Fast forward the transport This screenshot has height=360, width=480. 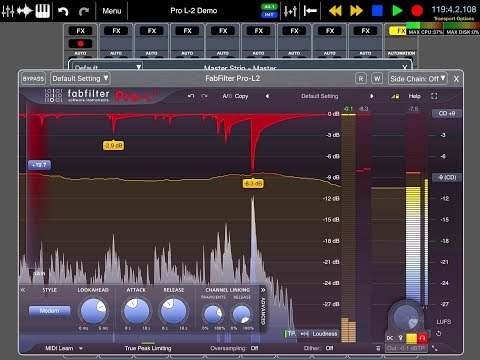pos(356,11)
